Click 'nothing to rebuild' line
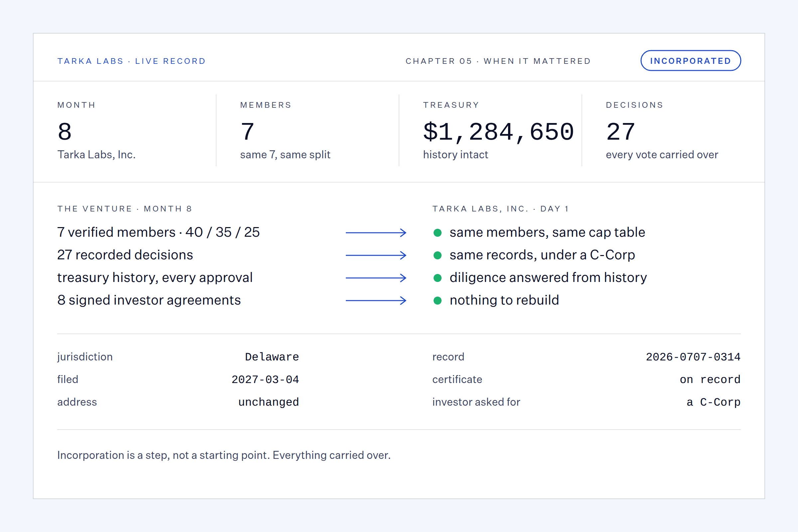Screen dimensions: 798x532 click(504, 300)
